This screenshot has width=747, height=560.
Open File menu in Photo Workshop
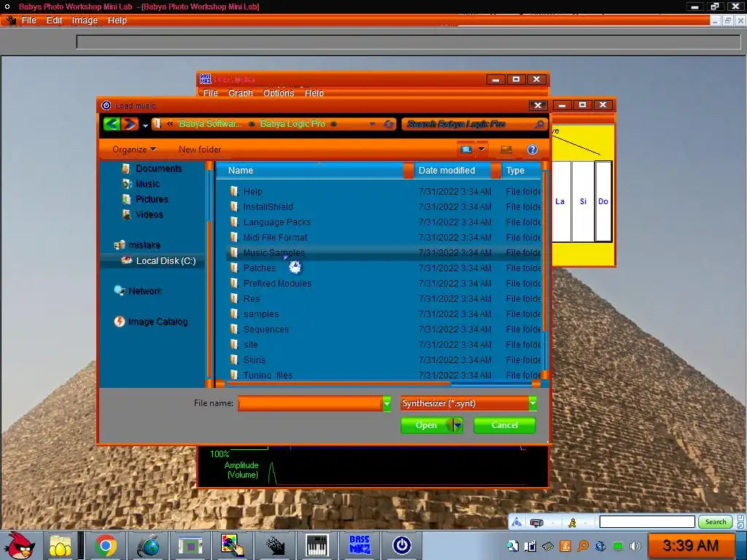[28, 20]
